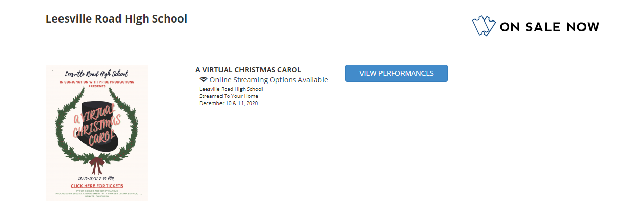Screen dimensions: 644x207
Task: Click the '12/10-12/11 7:00 PM' poster time
Action: pyautogui.click(x=96, y=178)
